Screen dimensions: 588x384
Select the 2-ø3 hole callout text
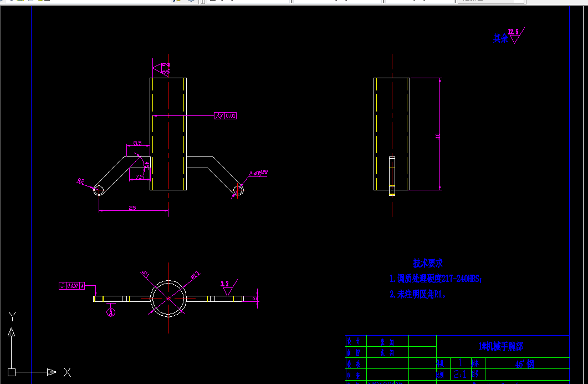(x=258, y=174)
